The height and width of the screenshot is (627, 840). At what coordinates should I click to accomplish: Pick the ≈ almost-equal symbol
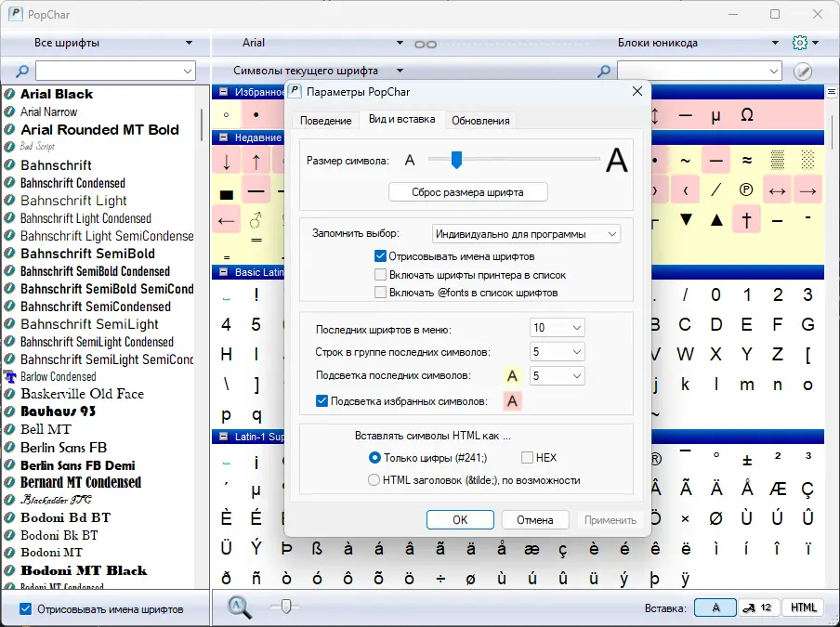[747, 160]
